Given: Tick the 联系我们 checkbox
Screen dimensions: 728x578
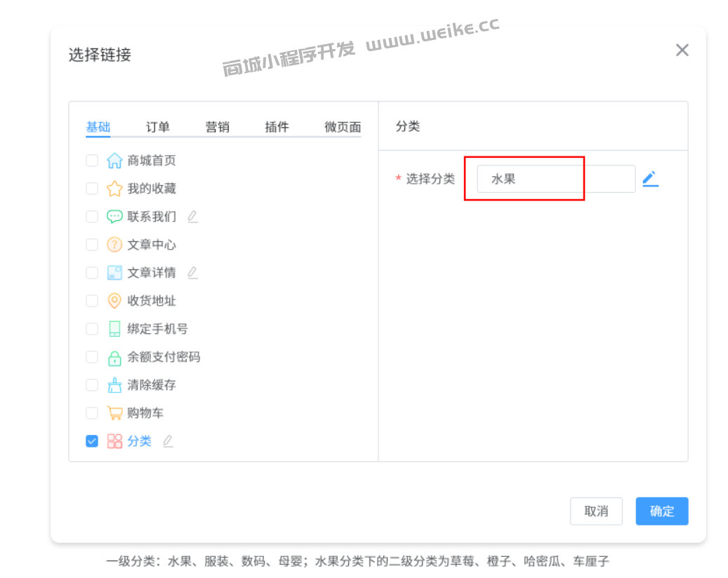Looking at the screenshot, I should (x=92, y=217).
